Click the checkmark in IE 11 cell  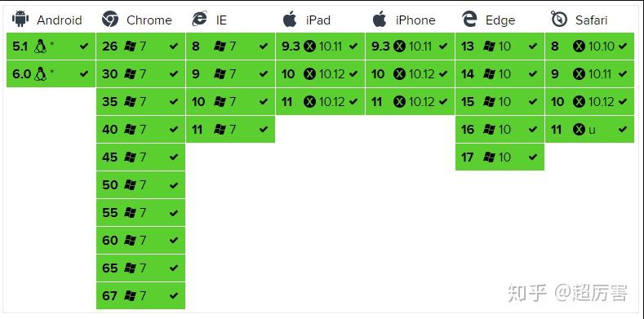pos(264,130)
